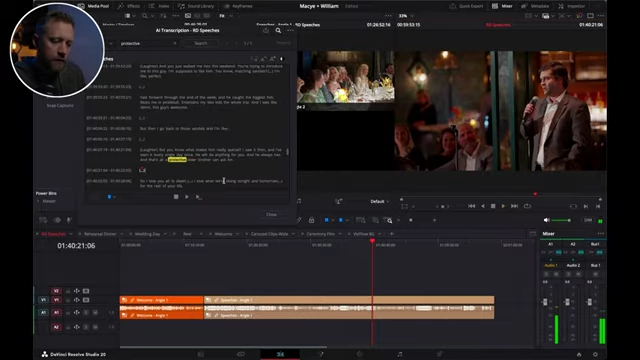The height and width of the screenshot is (360, 640).
Task: Select the Speeches - Angle 1 video clip
Action: [x=349, y=300]
